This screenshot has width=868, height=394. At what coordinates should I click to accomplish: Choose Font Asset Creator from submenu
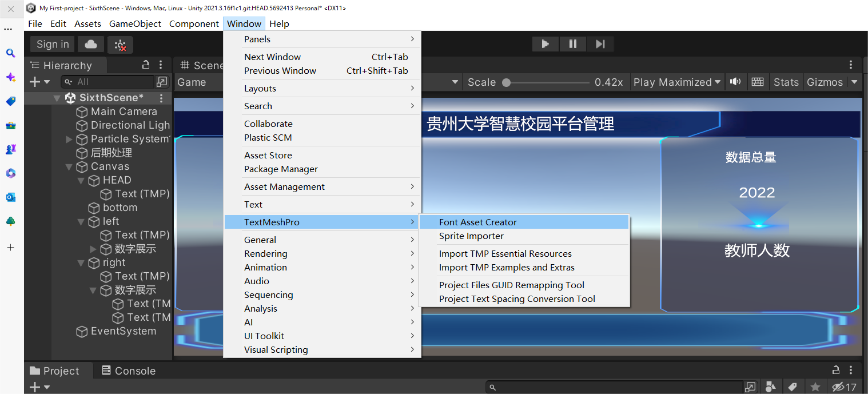coord(524,222)
